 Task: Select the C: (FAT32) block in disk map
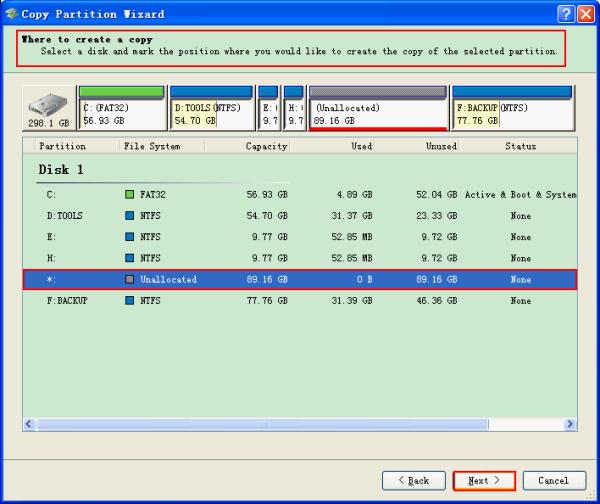pyautogui.click(x=121, y=111)
